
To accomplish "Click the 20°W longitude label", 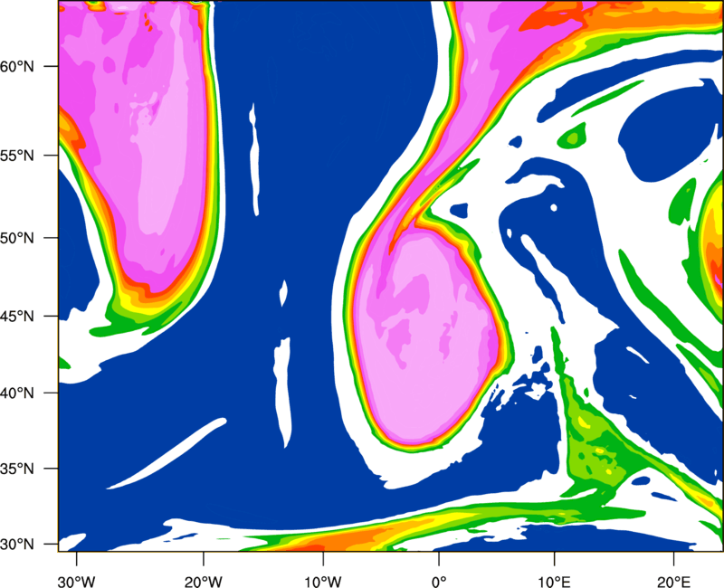I will pos(203,582).
